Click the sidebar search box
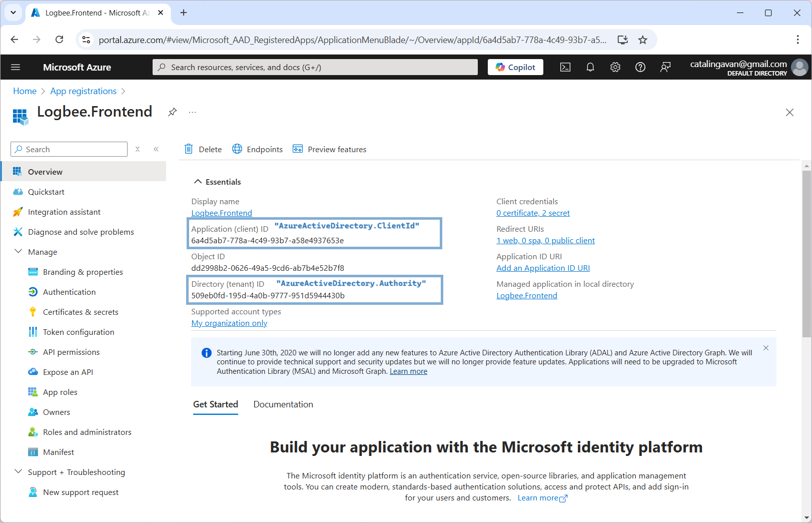The width and height of the screenshot is (812, 523). (69, 149)
